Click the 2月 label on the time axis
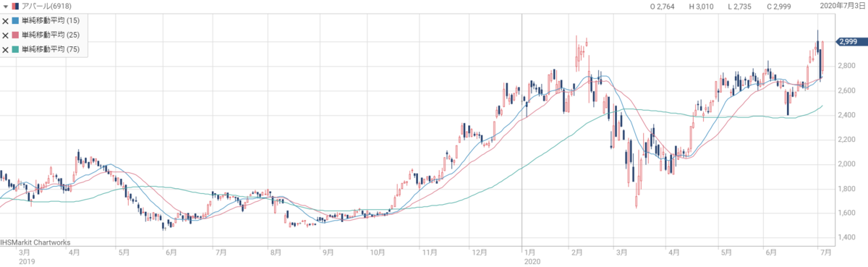The image size is (868, 267). pyautogui.click(x=576, y=253)
